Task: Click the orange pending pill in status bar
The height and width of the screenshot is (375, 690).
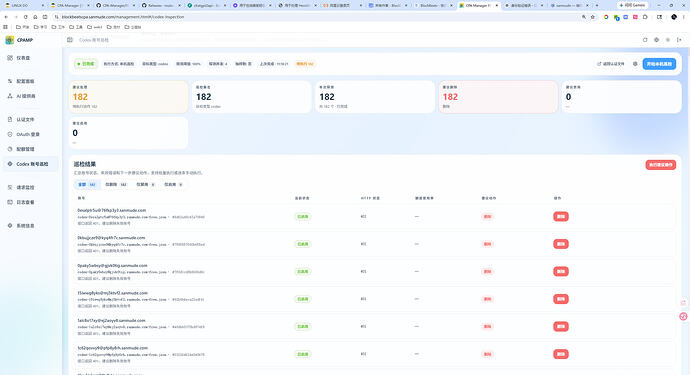Action: pos(305,64)
